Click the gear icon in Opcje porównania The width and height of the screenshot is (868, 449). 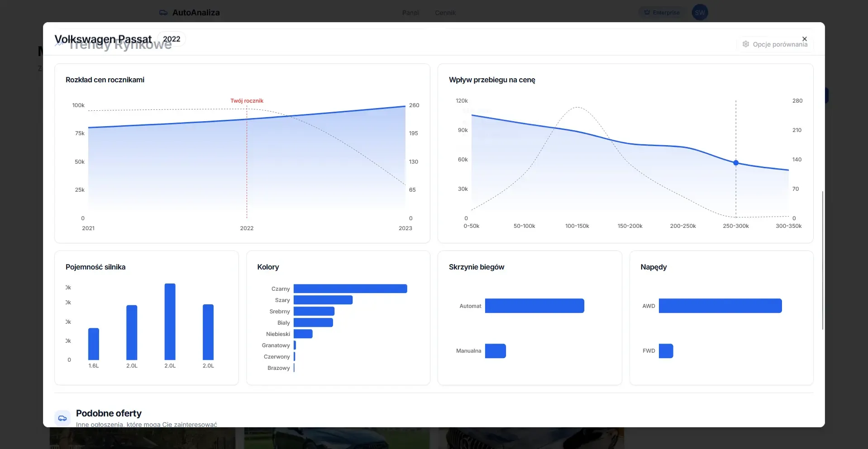746,44
